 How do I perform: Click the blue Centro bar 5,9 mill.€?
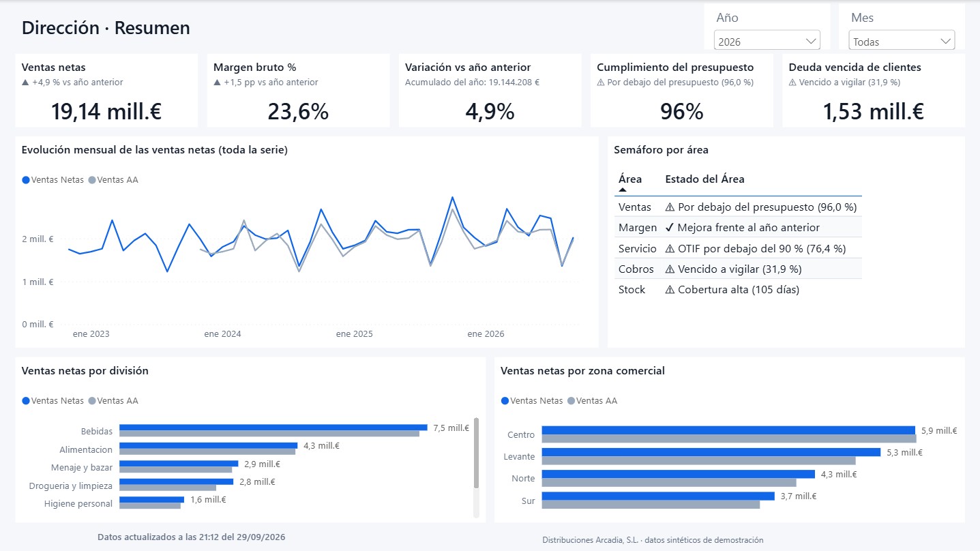[728, 430]
